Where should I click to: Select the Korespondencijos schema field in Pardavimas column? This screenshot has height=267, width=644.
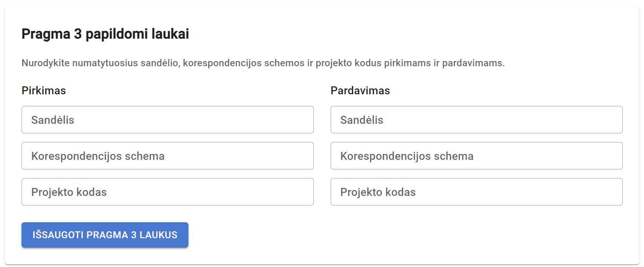(476, 156)
